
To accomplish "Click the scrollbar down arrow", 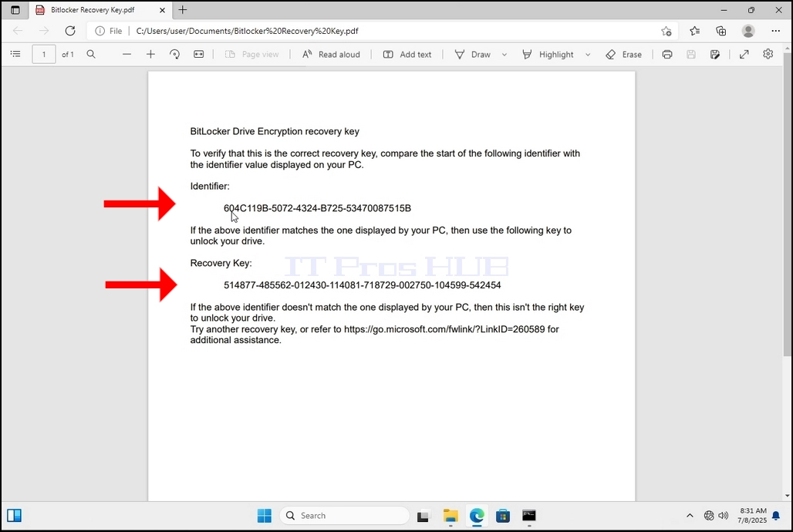I will [788, 496].
